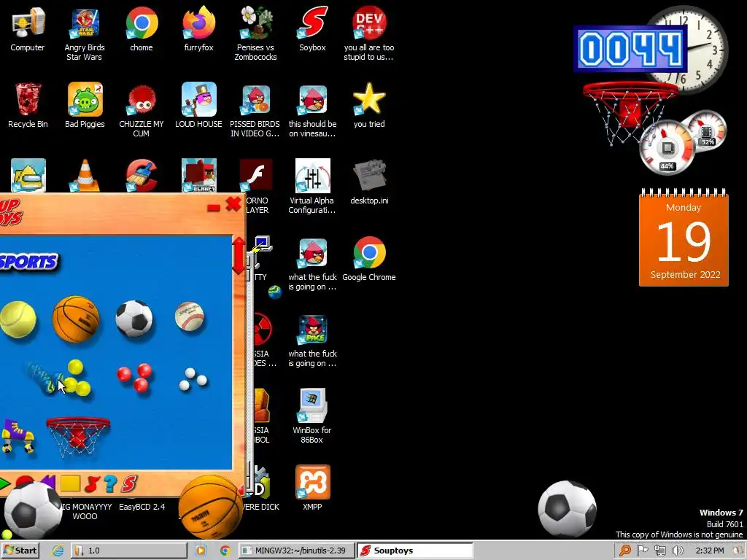This screenshot has width=747, height=560.
Task: Open Virtual Alpha Configuration shortcut
Action: pos(312,187)
